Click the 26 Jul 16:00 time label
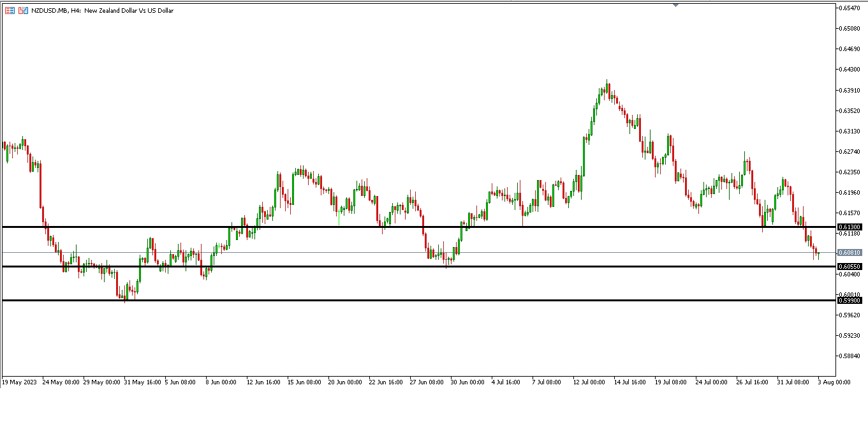868x429 pixels. [753, 382]
